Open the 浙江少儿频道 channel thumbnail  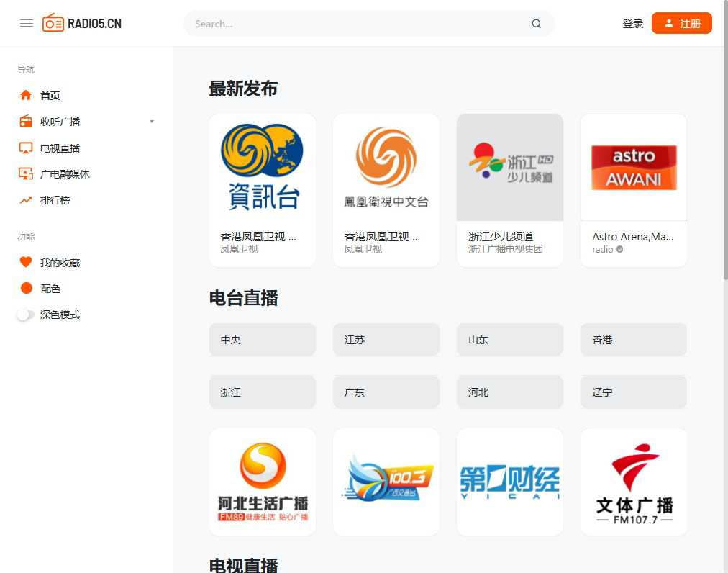click(509, 166)
